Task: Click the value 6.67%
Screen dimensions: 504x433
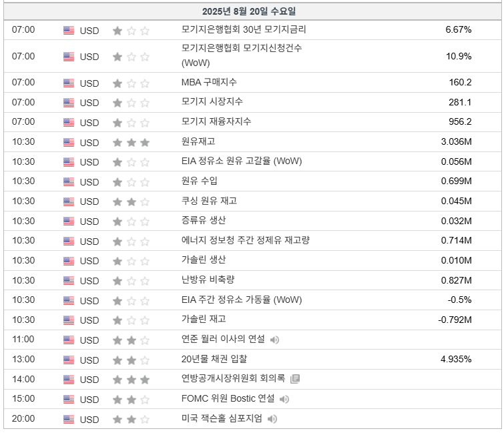Action: click(x=459, y=29)
